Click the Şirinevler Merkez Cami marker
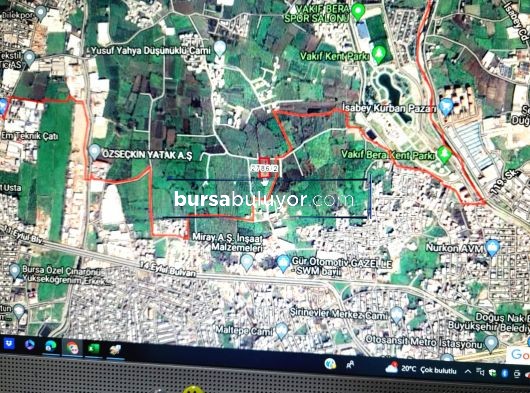This screenshot has height=393, width=530. (x=396, y=315)
